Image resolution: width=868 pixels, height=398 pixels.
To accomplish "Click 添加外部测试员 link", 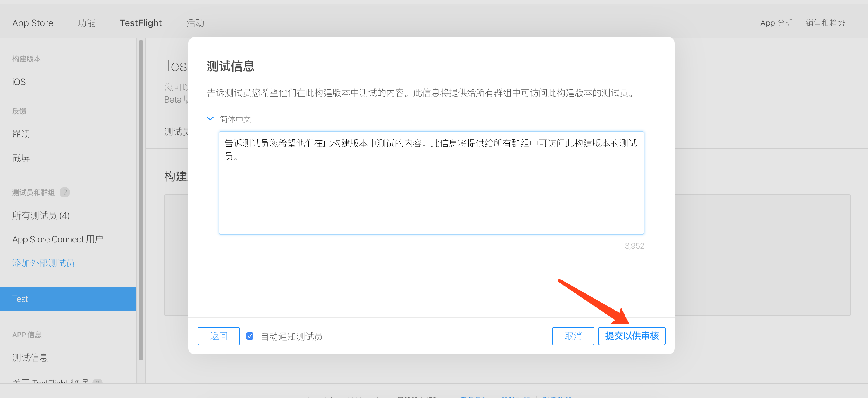I will [43, 263].
